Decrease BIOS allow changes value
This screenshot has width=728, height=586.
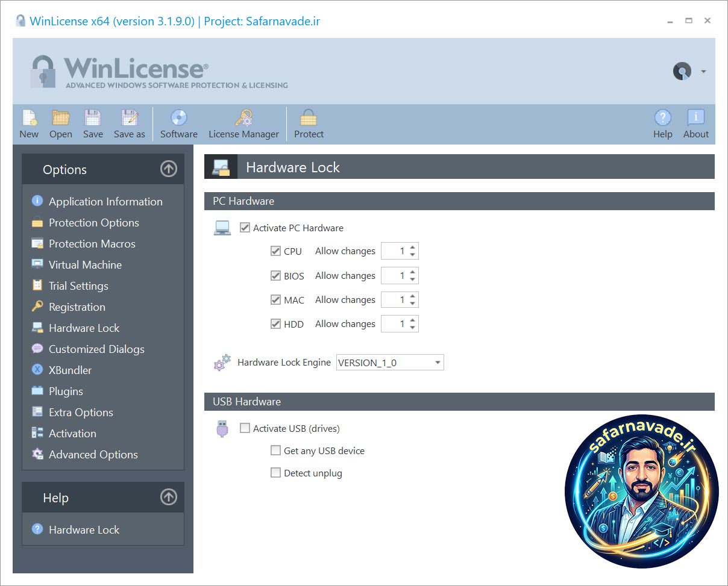pos(412,279)
